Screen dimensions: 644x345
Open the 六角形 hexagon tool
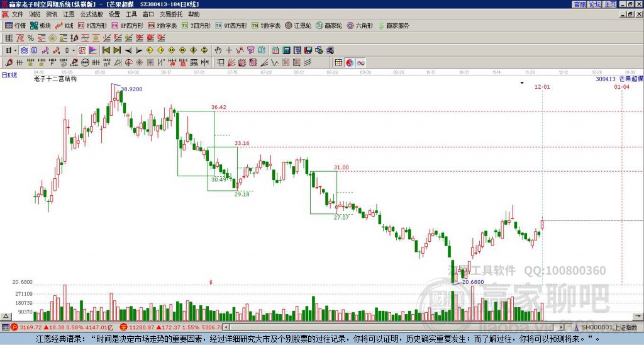360,25
